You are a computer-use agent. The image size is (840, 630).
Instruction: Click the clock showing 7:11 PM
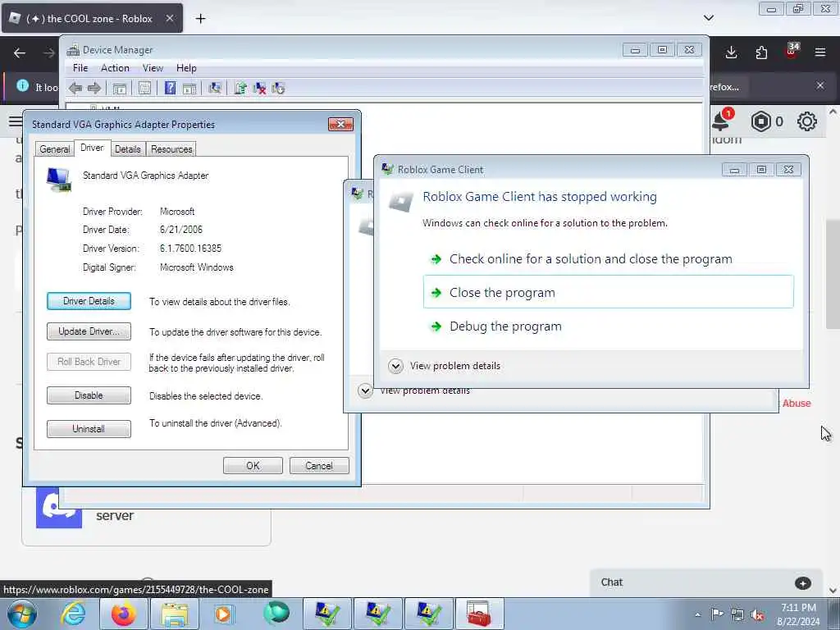point(798,608)
